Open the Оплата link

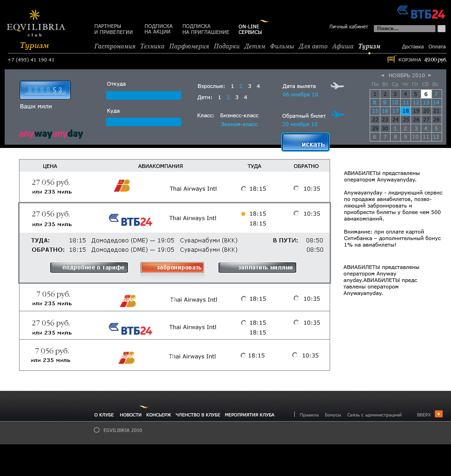pos(437,47)
